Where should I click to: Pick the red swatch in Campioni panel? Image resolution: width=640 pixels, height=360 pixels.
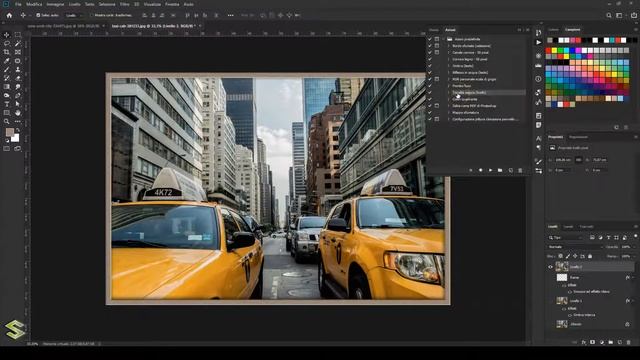click(x=549, y=51)
